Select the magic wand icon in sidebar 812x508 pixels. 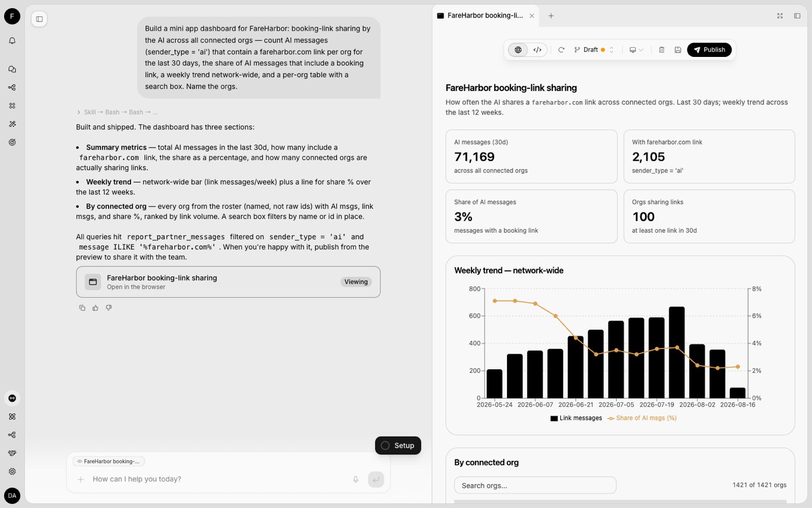pos(12,124)
